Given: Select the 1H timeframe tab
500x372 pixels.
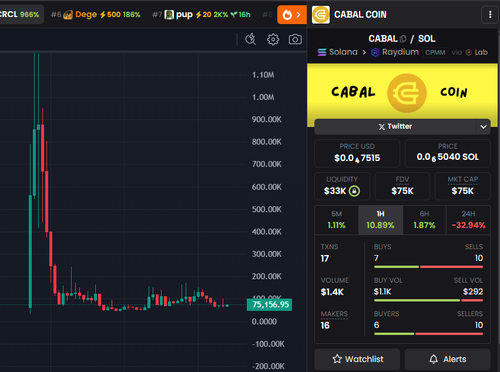Looking at the screenshot, I should click(380, 220).
